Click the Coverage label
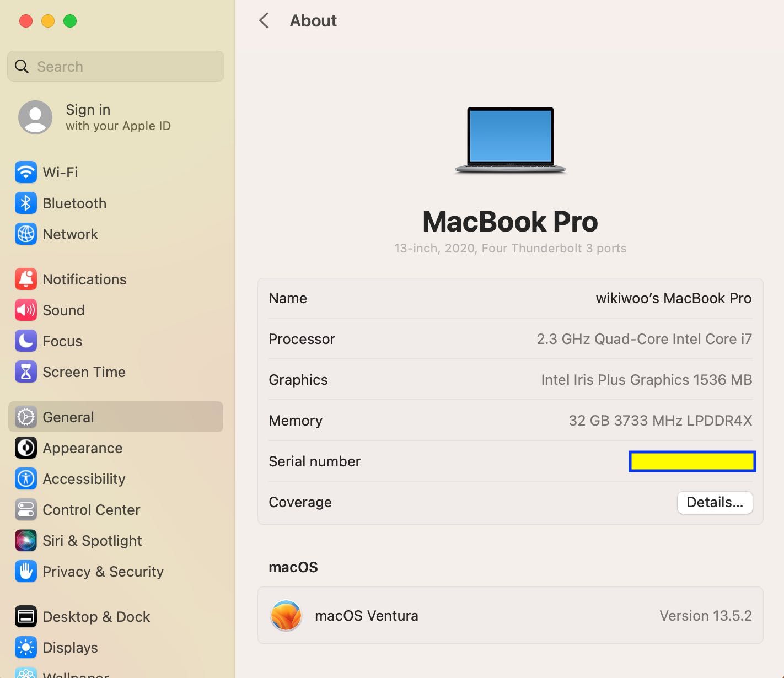784x678 pixels. [x=300, y=502]
